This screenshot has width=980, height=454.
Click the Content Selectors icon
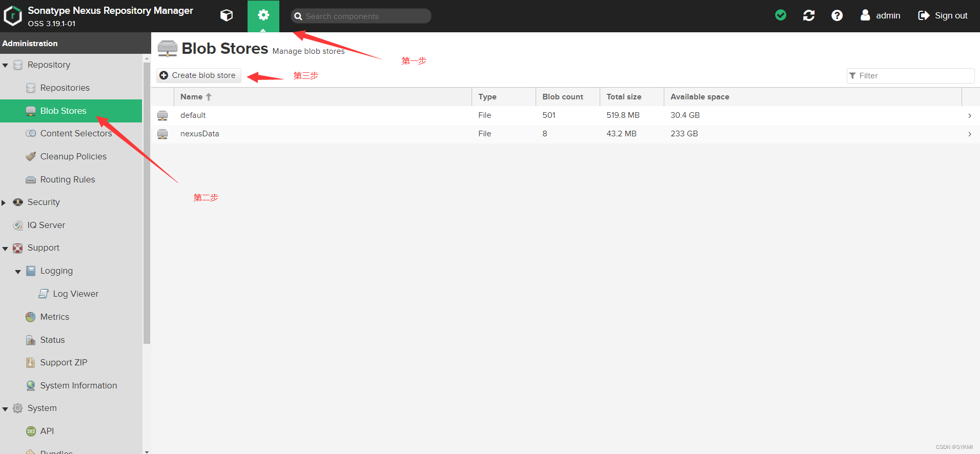[31, 133]
